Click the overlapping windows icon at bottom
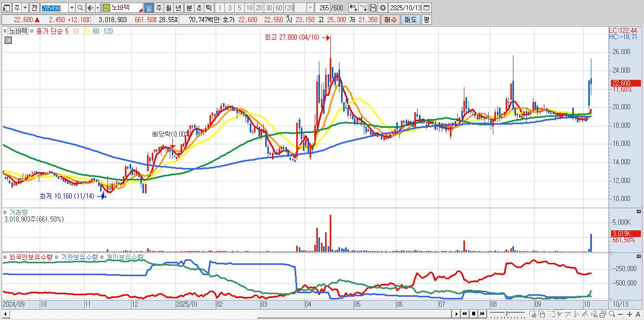 point(541,314)
